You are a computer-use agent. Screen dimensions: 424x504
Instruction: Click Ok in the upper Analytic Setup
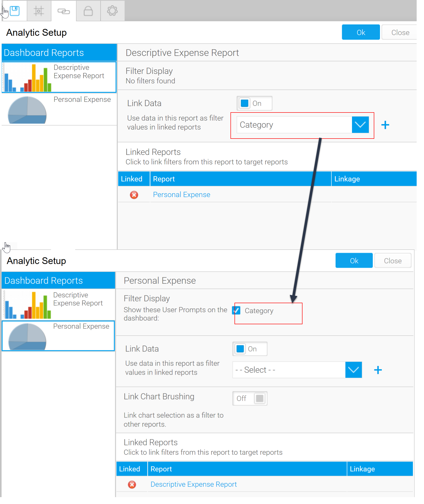[361, 32]
